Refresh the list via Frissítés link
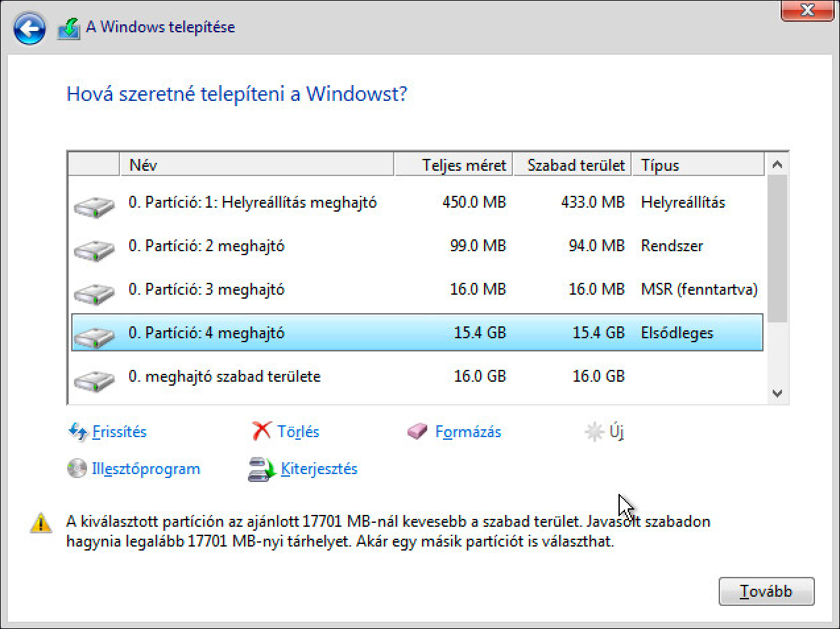This screenshot has width=840, height=629. point(119,432)
